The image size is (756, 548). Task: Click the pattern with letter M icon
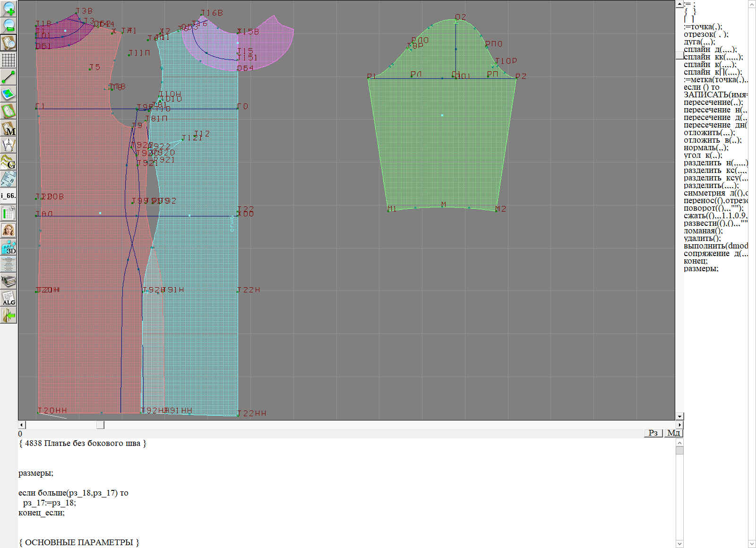tap(9, 128)
